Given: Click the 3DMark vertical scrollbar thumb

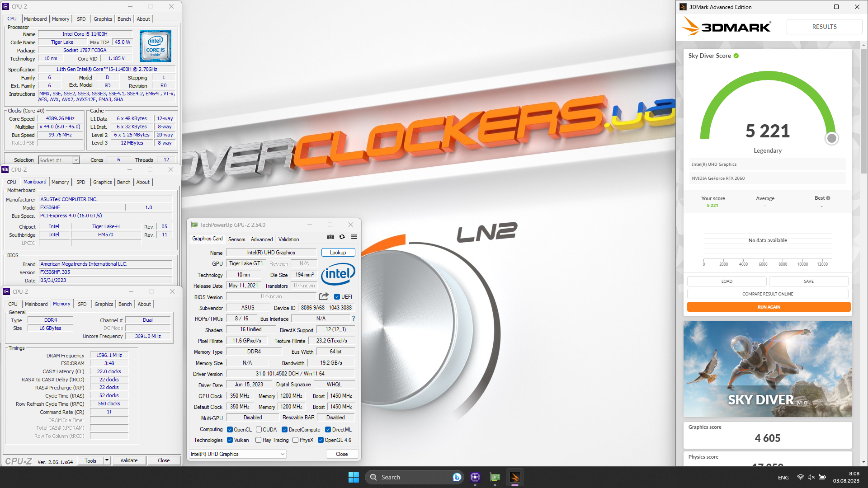Looking at the screenshot, I should coord(864,111).
